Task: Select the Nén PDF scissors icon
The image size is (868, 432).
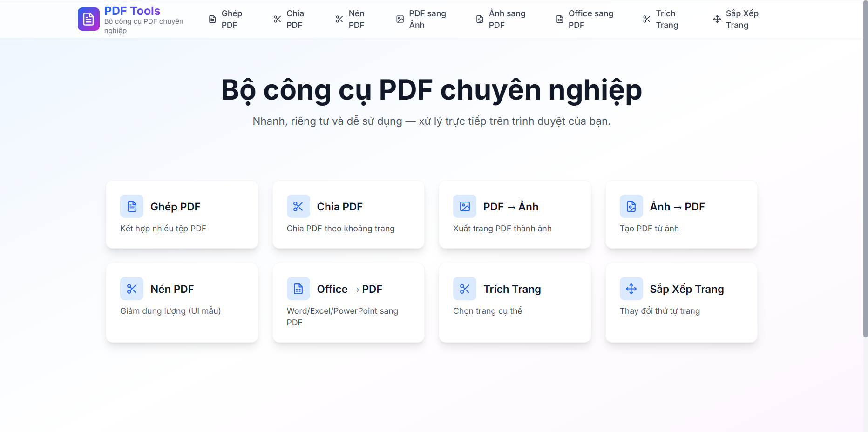Action: point(131,289)
